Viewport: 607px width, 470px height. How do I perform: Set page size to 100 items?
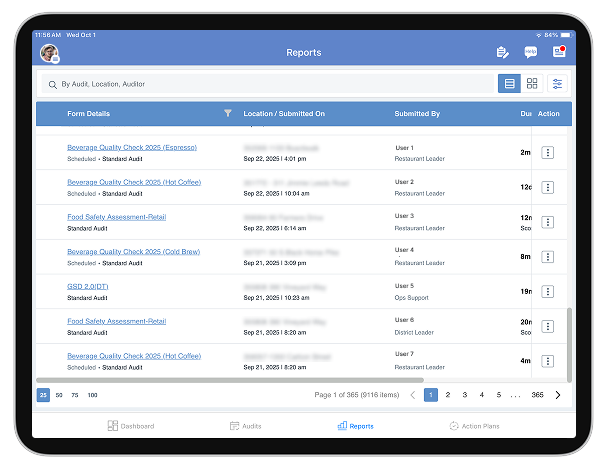(x=92, y=395)
